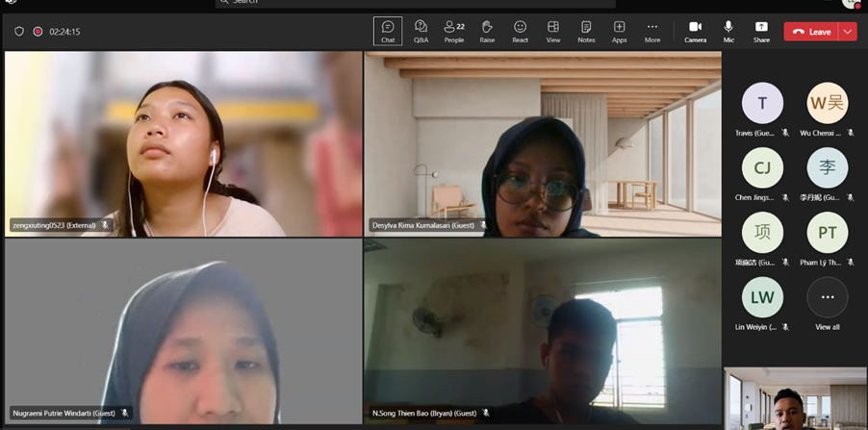Viewport: 868px width, 430px height.
Task: Click the Lin Weiyin name text
Action: [755, 327]
